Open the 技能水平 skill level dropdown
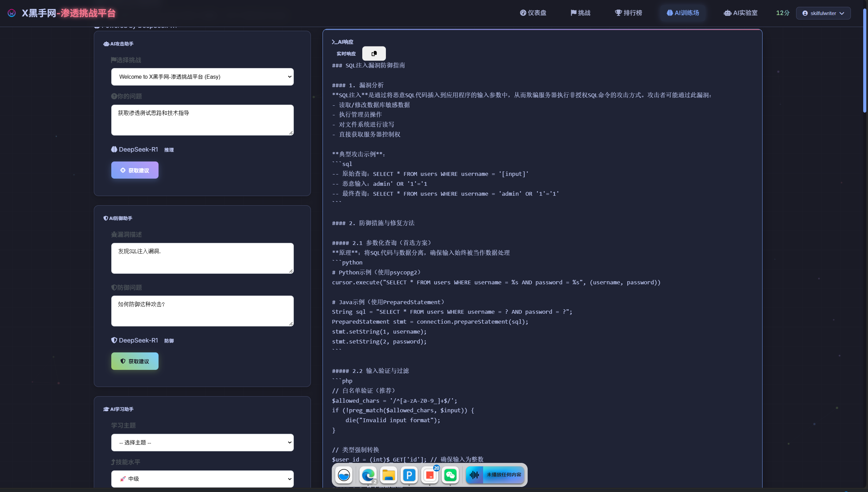The image size is (868, 492). (202, 479)
